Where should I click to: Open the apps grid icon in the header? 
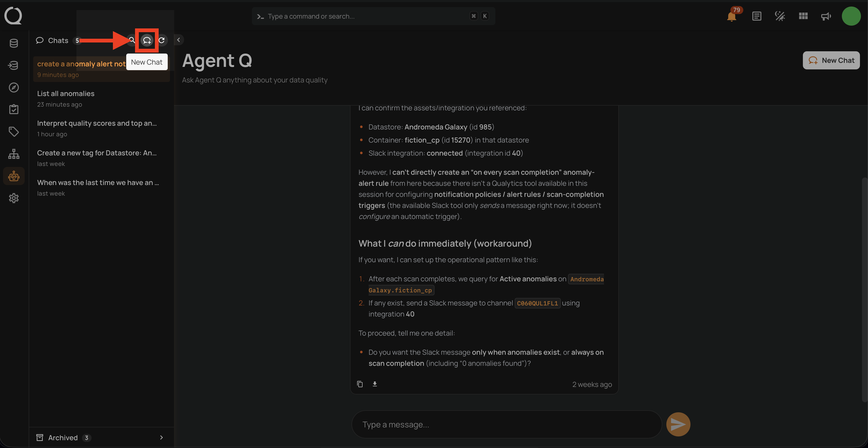[x=803, y=16]
